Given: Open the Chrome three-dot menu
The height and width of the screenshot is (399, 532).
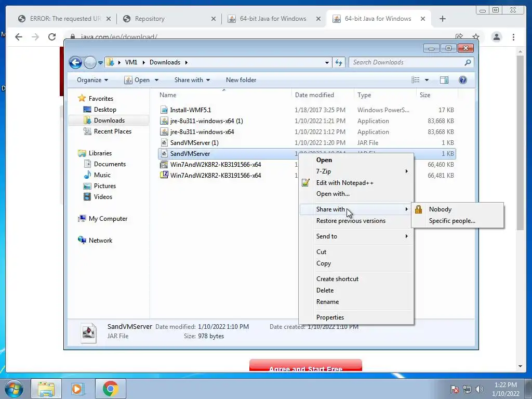Looking at the screenshot, I should point(513,37).
